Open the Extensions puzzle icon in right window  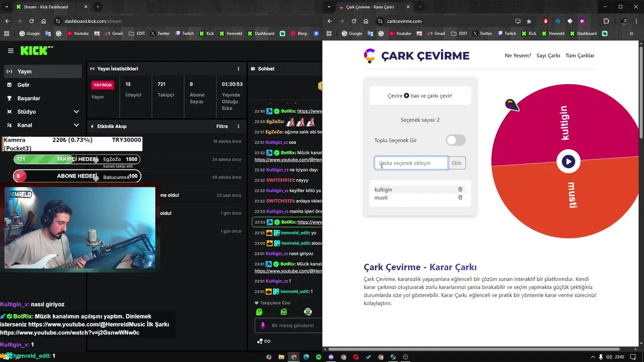pos(606,21)
